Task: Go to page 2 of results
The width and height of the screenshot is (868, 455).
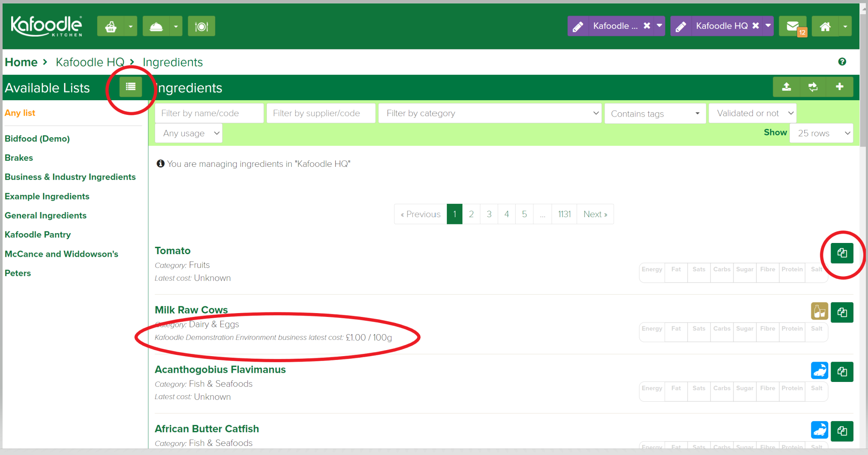Action: click(471, 214)
